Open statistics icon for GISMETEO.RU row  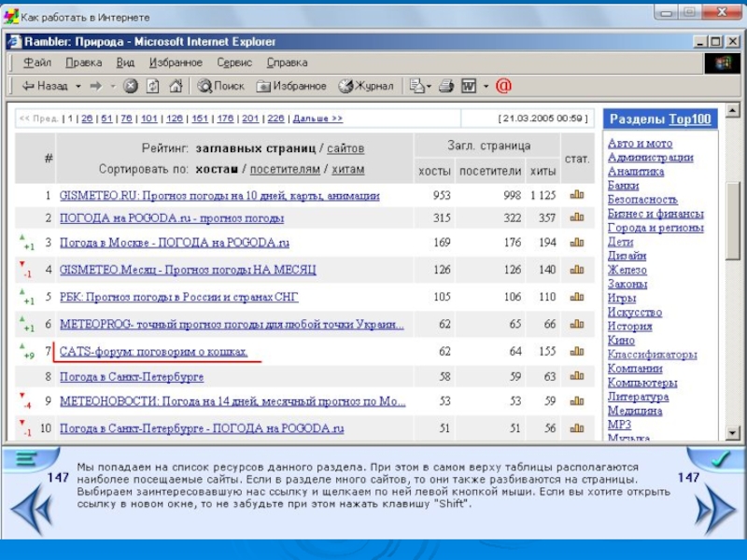click(x=577, y=196)
